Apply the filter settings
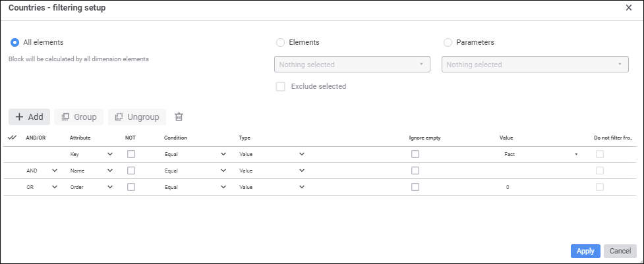The image size is (644, 264). 585,251
